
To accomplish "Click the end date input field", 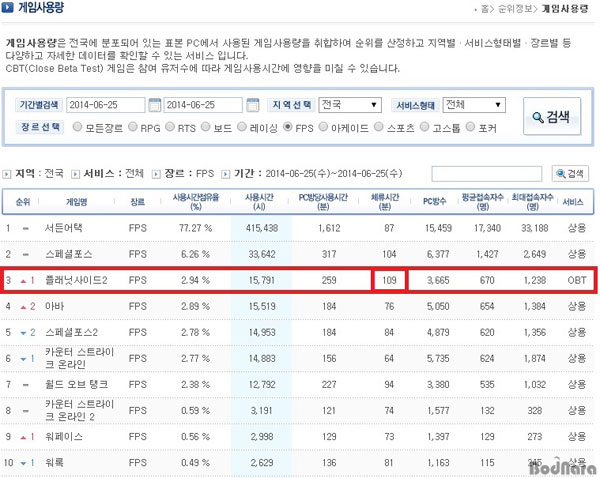I will coord(203,105).
